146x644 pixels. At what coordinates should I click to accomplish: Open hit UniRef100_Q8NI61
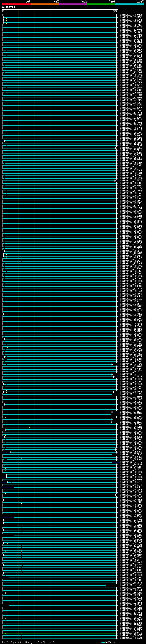[x=131, y=294]
